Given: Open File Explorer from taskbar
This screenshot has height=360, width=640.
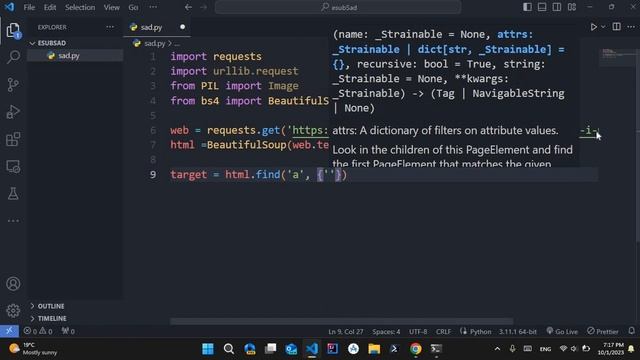Looking at the screenshot, I should (374, 349).
